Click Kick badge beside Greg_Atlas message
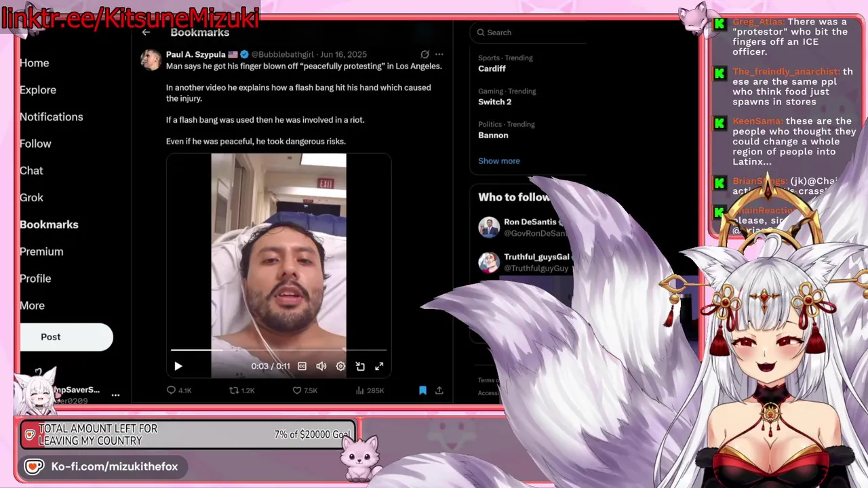The image size is (868, 488). pos(719,24)
